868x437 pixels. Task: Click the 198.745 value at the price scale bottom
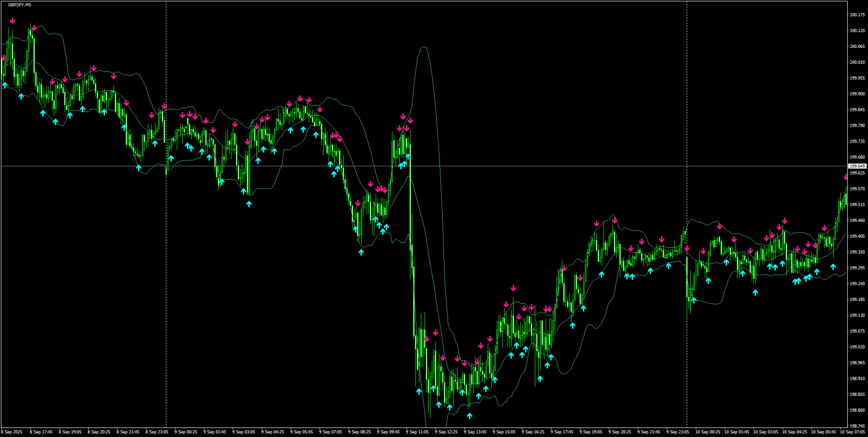point(858,426)
